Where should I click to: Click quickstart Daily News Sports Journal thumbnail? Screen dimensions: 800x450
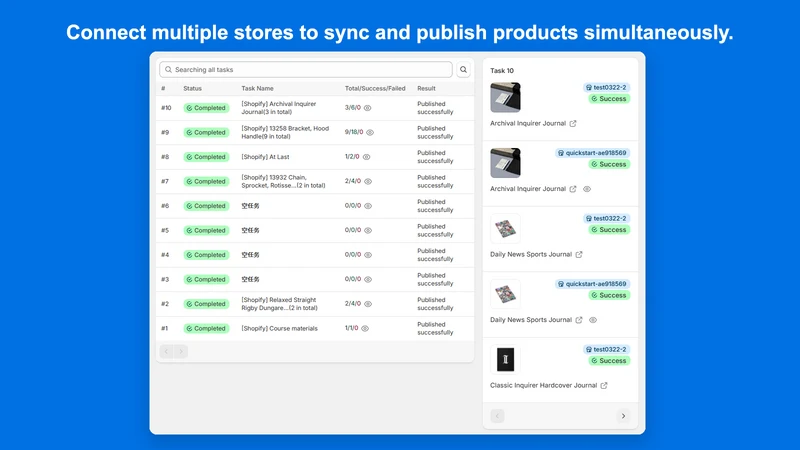[505, 294]
